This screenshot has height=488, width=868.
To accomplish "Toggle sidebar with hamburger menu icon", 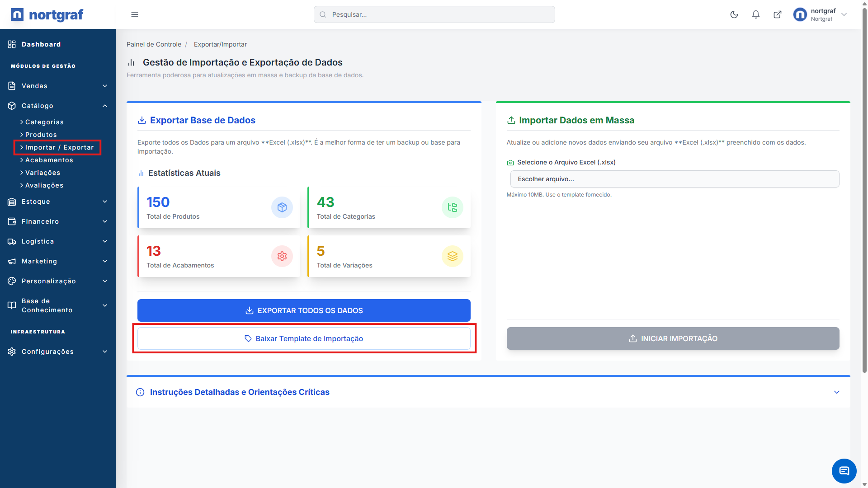I will coord(135,14).
